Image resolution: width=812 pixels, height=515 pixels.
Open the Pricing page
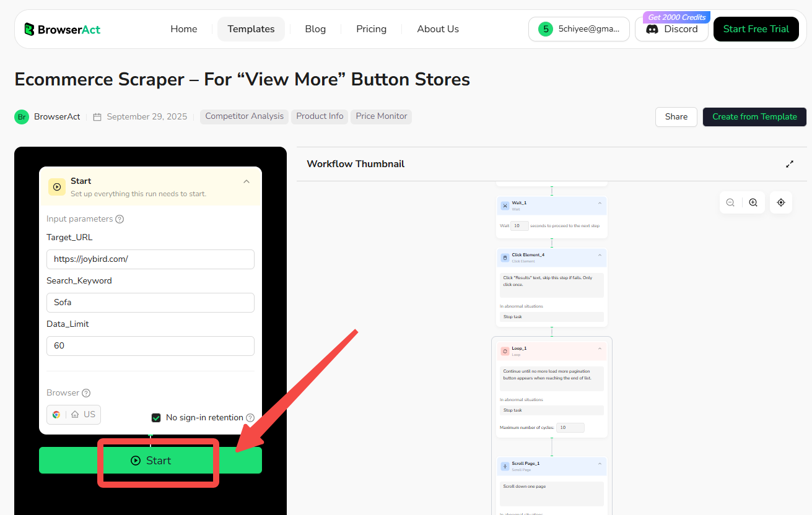[x=372, y=29]
